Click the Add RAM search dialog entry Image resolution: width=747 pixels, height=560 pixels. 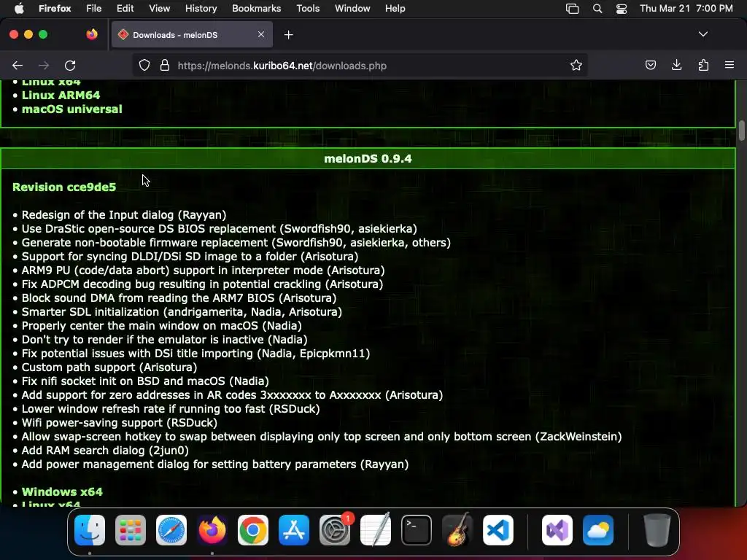point(105,451)
